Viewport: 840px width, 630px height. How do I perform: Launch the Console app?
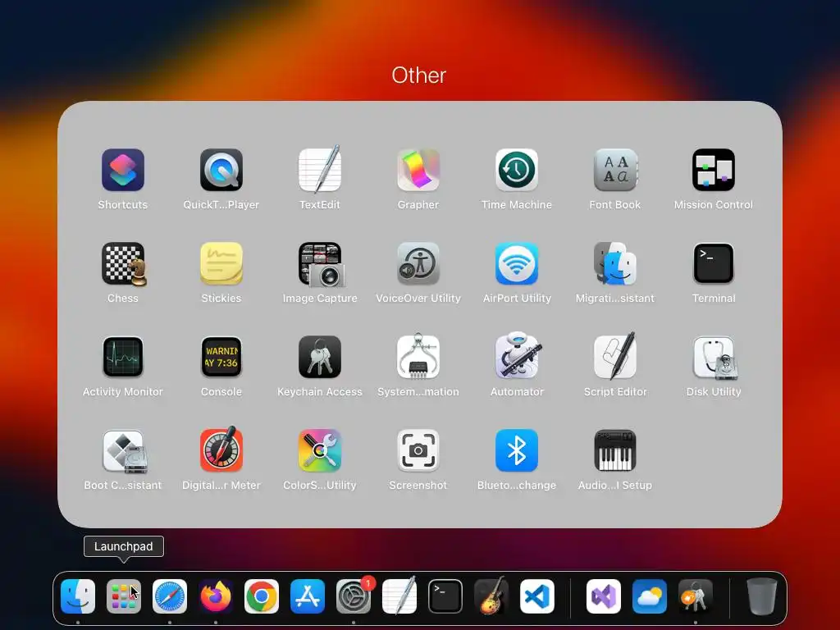(x=221, y=358)
